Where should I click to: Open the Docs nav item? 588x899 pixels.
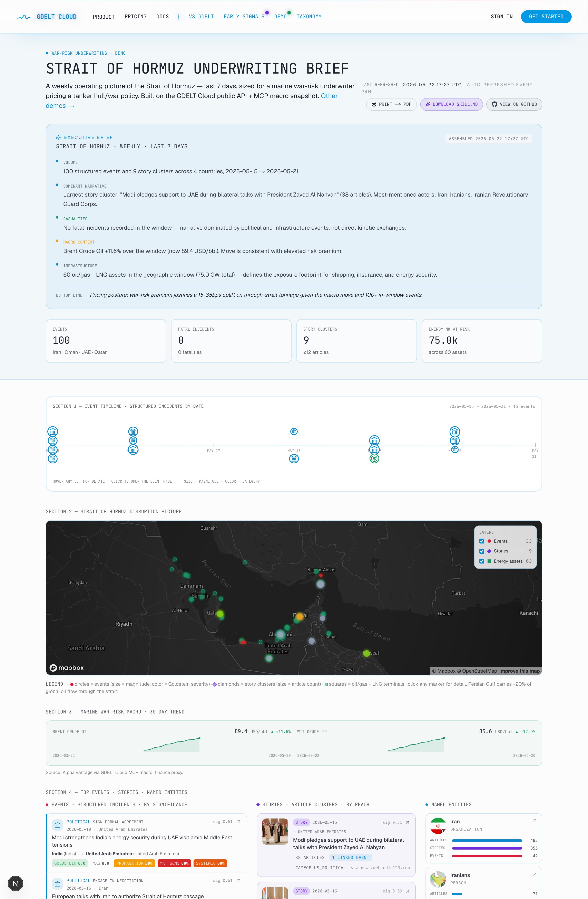(163, 17)
